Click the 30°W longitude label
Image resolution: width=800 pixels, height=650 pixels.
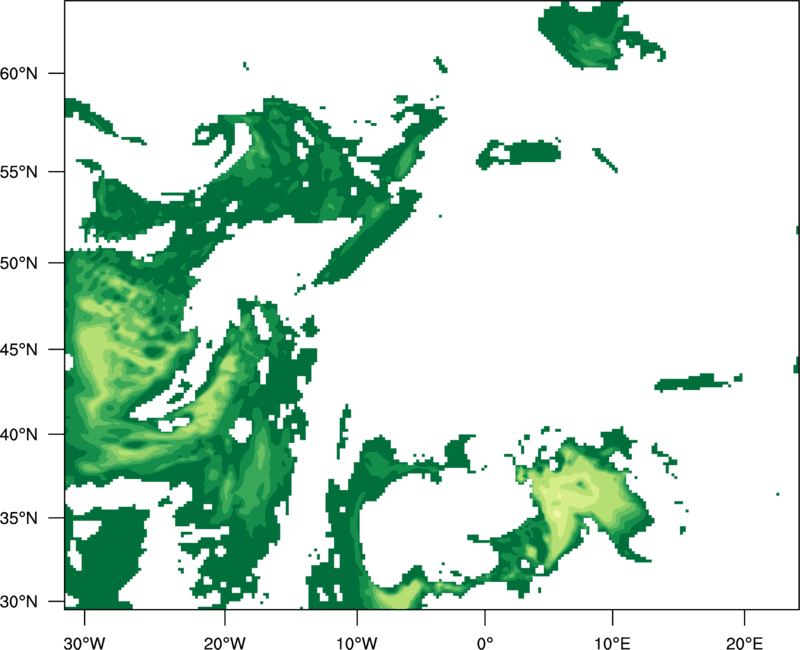click(x=84, y=643)
